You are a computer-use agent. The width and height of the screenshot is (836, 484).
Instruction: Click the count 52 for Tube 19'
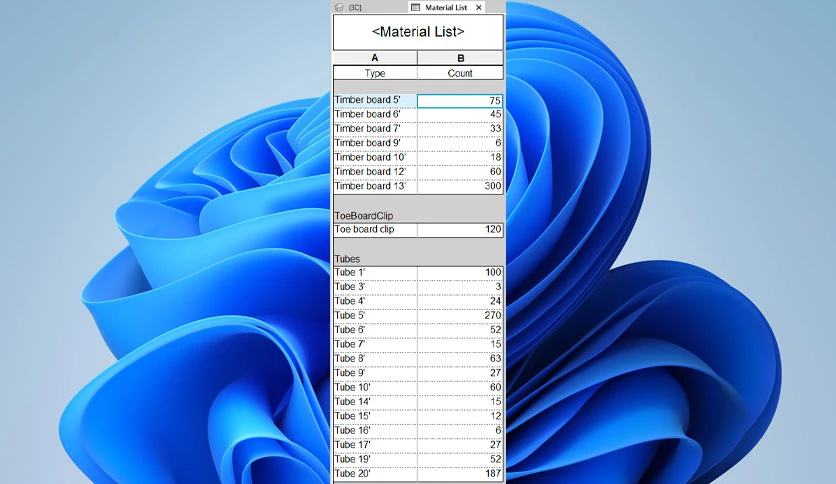tap(460, 459)
